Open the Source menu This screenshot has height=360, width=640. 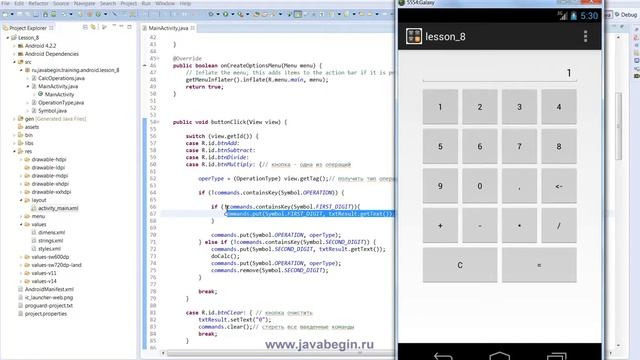(x=61, y=3)
